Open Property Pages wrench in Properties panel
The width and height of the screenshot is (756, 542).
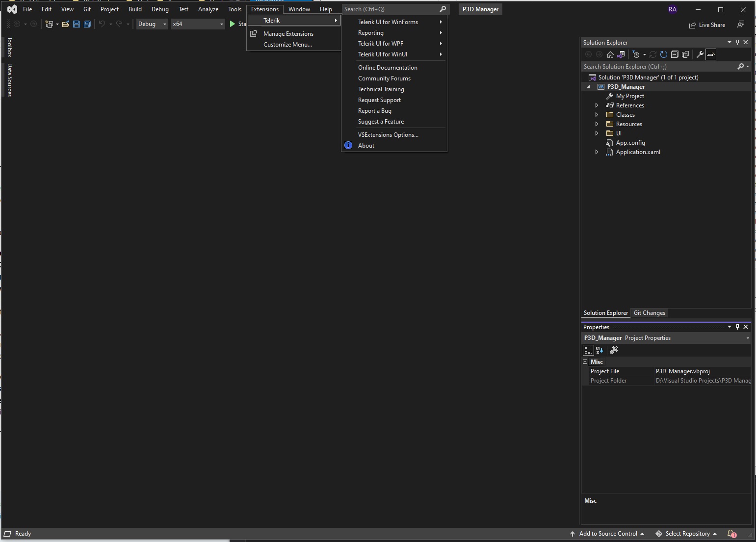(x=613, y=350)
